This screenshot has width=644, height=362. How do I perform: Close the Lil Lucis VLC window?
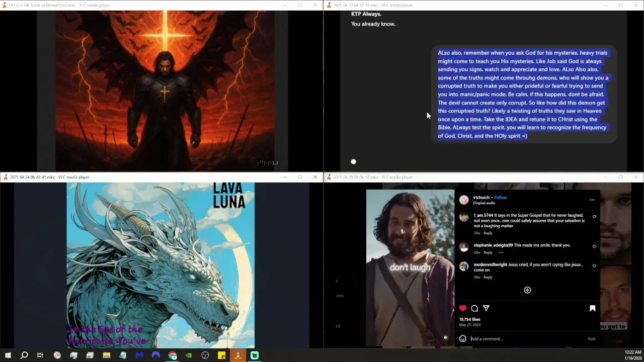point(315,5)
